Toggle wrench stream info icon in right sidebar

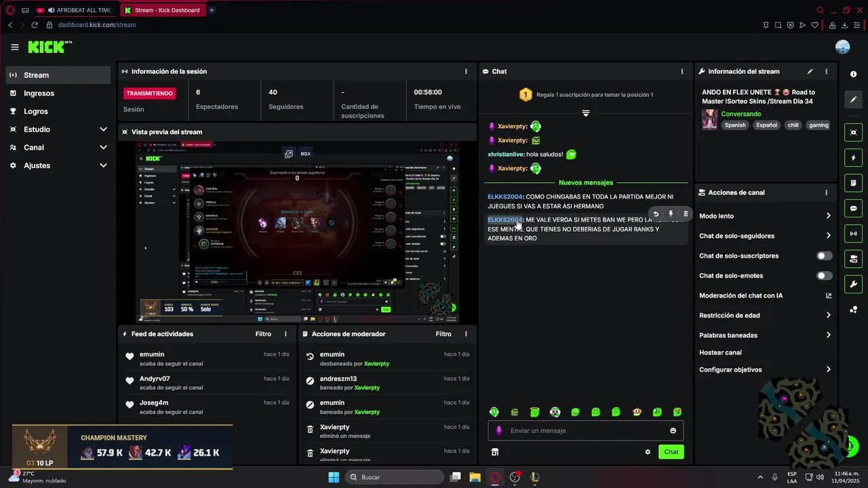pos(854,284)
